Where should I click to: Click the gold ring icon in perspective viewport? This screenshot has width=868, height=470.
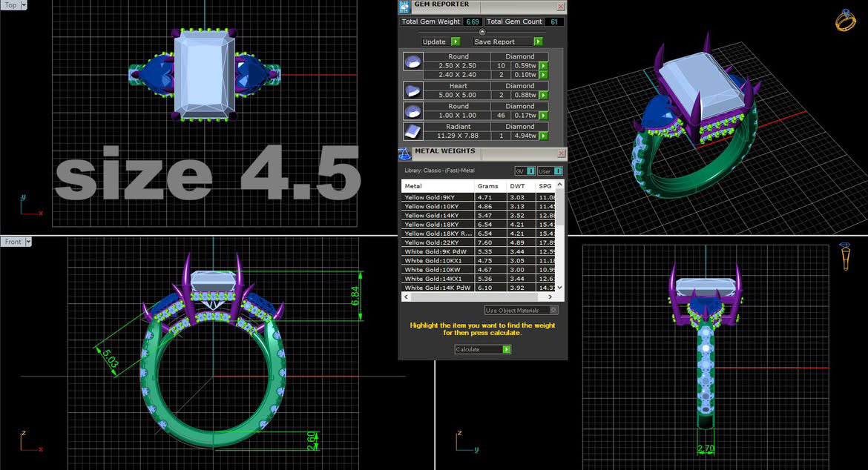click(846, 21)
